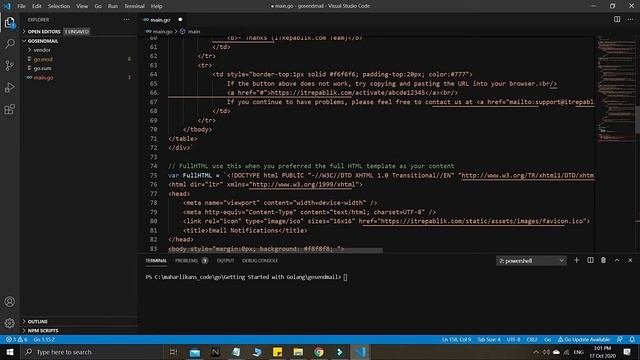The image size is (640, 360).
Task: Kill terminal with trash icon
Action: [603, 260]
